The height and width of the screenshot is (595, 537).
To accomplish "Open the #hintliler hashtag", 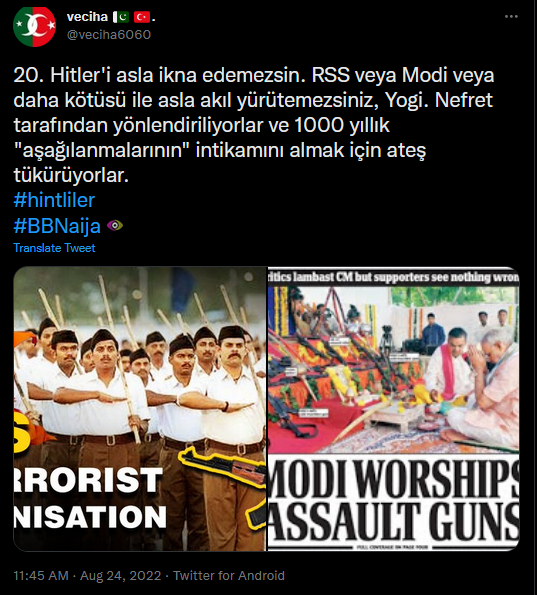I will point(54,200).
